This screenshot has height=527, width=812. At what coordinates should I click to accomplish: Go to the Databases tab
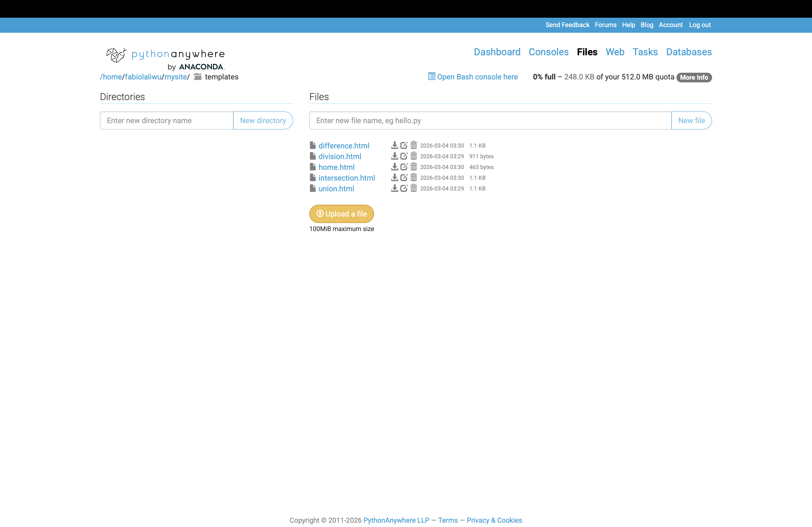[x=688, y=52]
